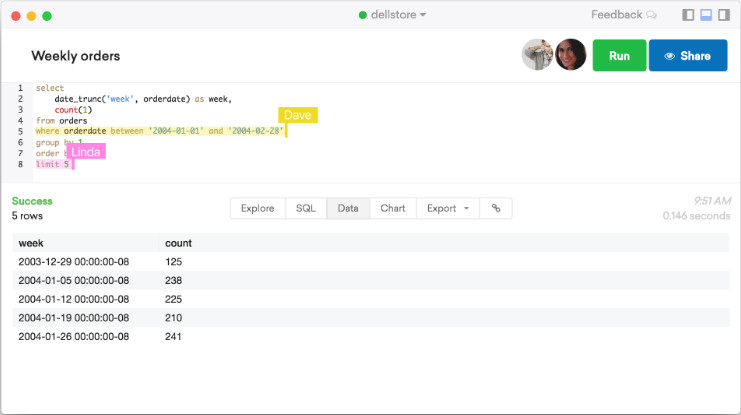Open the dellstore connection dropdown
Viewport: 741px width, 415px height.
(x=398, y=15)
